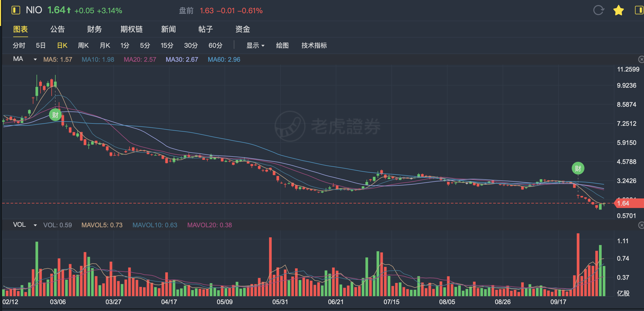Click the 09/17 date label
The image size is (644, 311).
click(x=558, y=302)
